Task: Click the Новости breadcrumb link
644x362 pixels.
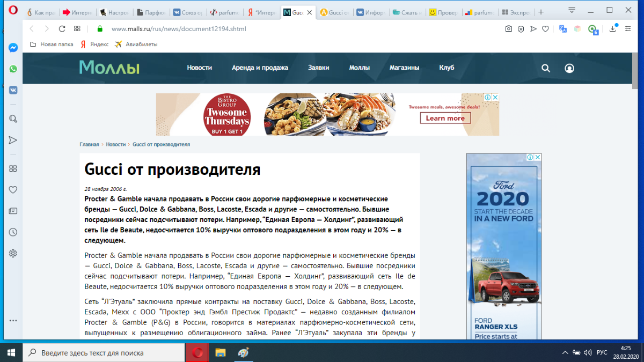Action: tap(116, 144)
